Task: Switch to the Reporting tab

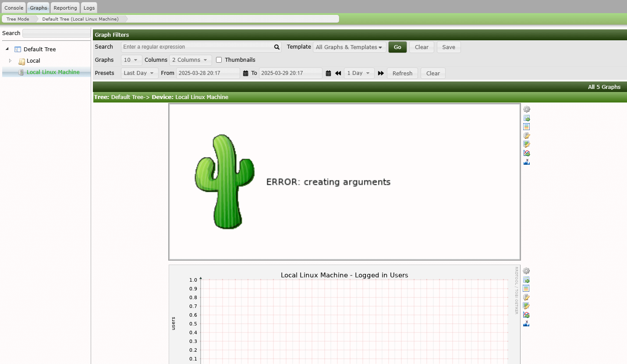Action: click(x=65, y=8)
